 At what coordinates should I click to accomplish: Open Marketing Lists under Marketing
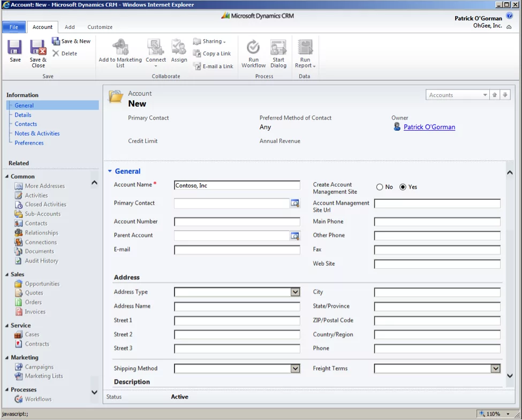[x=43, y=376]
